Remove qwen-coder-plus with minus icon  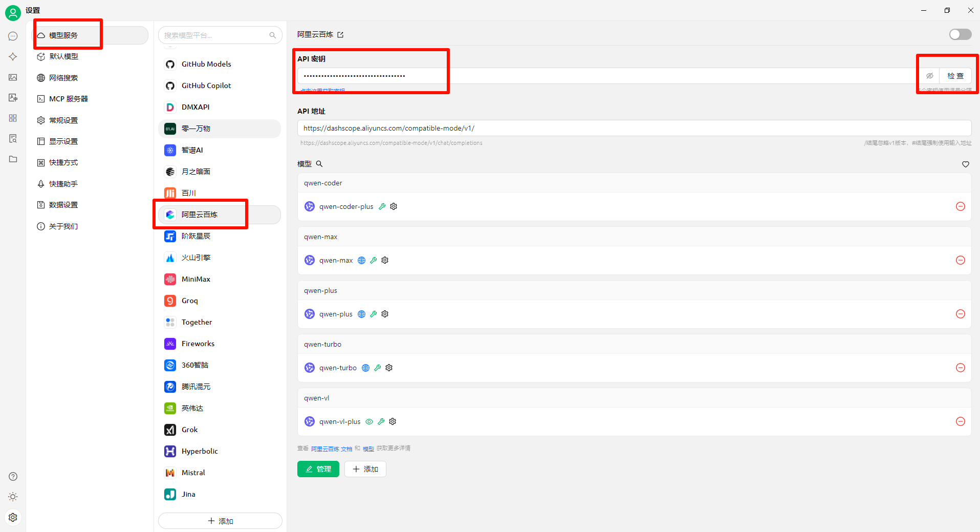tap(961, 206)
